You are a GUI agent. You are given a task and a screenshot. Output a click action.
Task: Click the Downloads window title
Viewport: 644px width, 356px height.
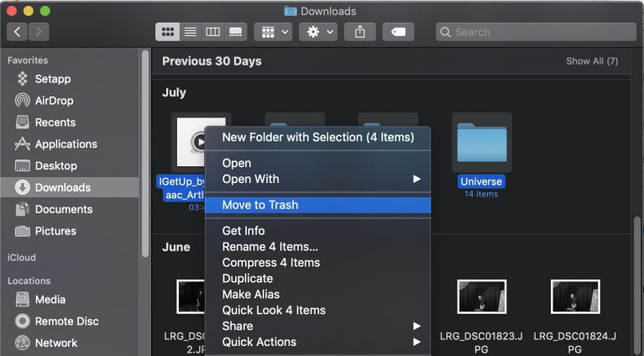[x=328, y=11]
